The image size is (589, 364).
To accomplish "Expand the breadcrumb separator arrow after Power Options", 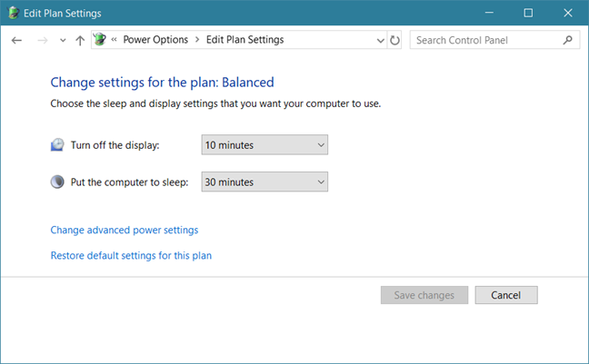I will pyautogui.click(x=197, y=40).
